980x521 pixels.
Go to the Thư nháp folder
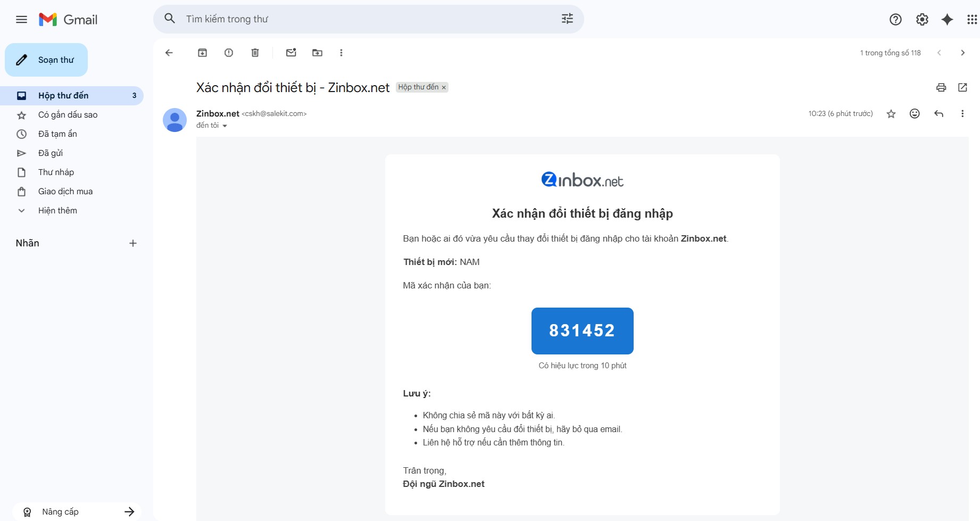pos(56,172)
